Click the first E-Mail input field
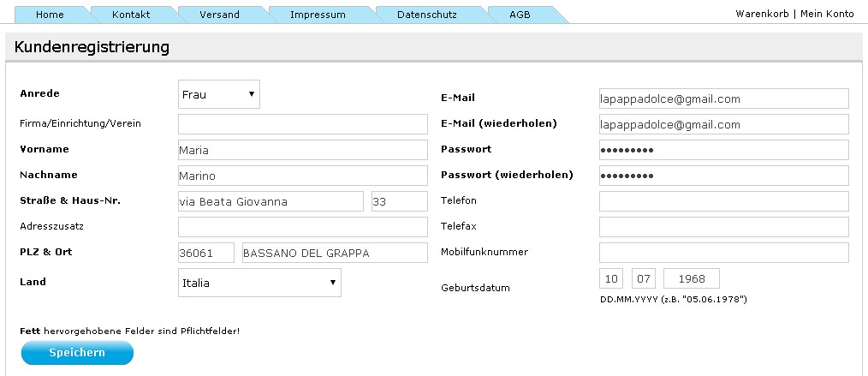This screenshot has width=868, height=376. pos(723,98)
